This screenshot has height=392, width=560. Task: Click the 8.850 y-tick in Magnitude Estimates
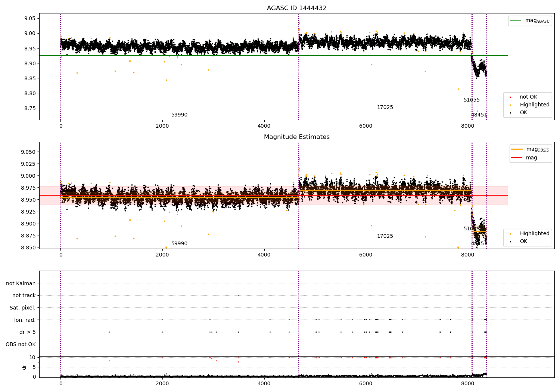tap(28, 248)
